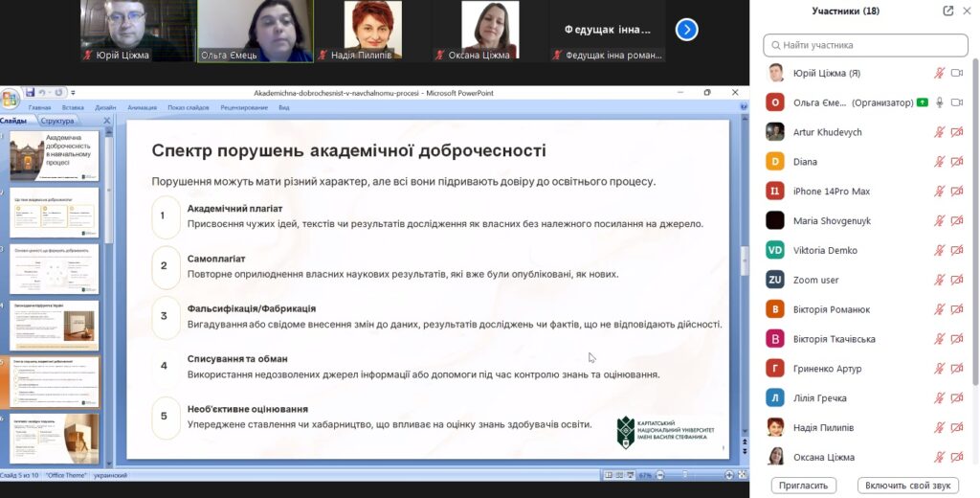Toggle Ольга Ємець's microphone in participant list
Screen dimensions: 980x498
click(x=940, y=102)
